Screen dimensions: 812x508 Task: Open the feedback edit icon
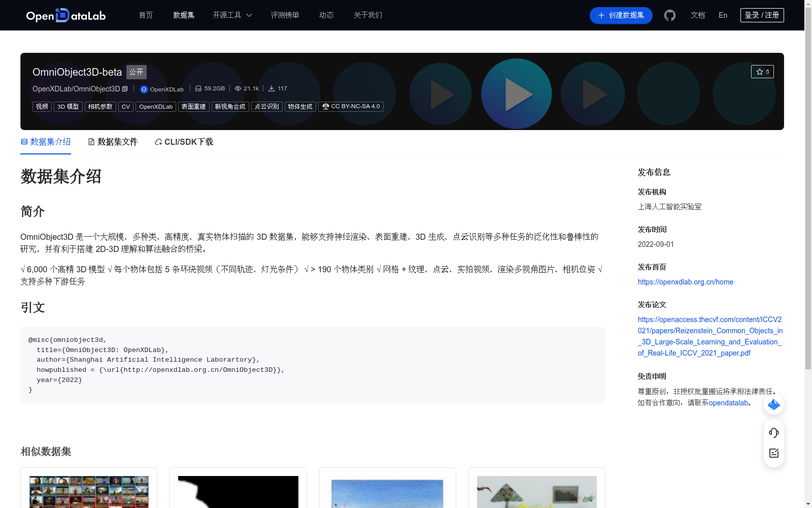(x=774, y=453)
